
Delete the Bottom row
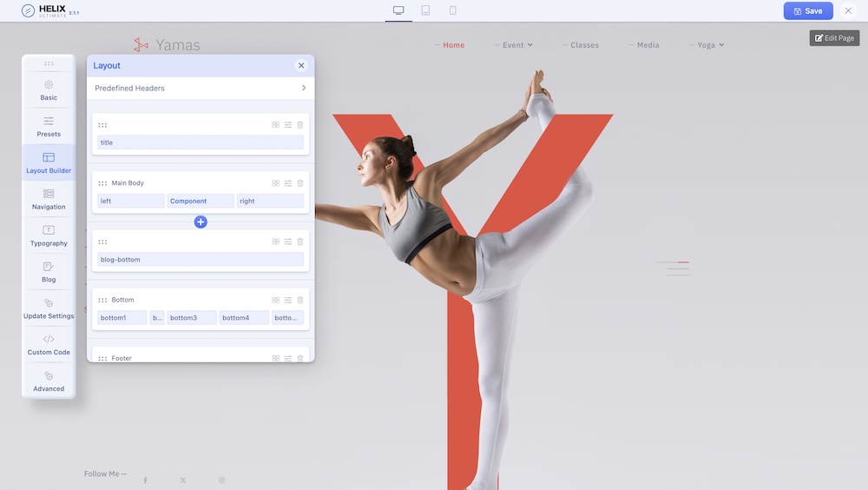click(300, 300)
